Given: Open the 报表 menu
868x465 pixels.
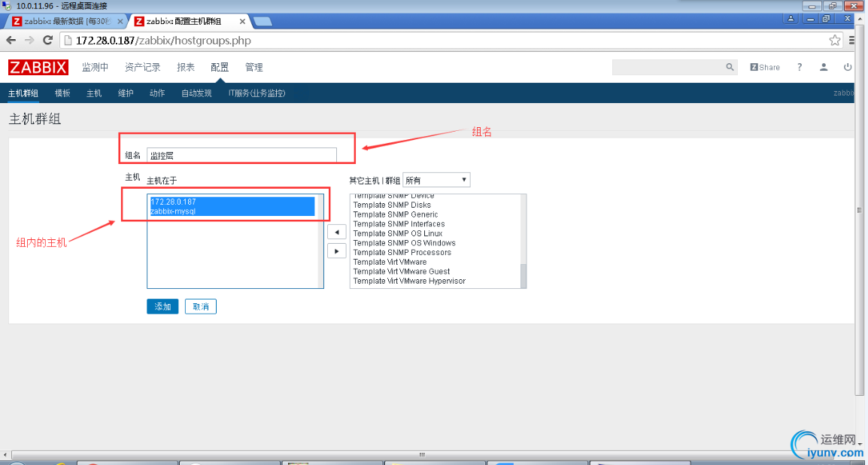Looking at the screenshot, I should pos(186,67).
